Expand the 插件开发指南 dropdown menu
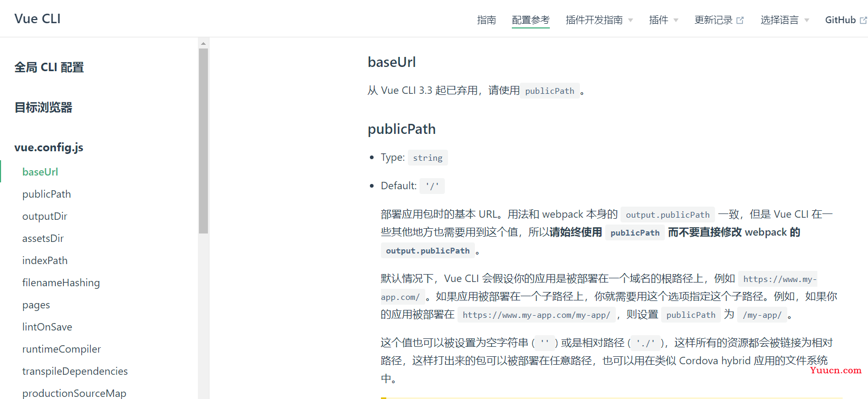 [599, 20]
